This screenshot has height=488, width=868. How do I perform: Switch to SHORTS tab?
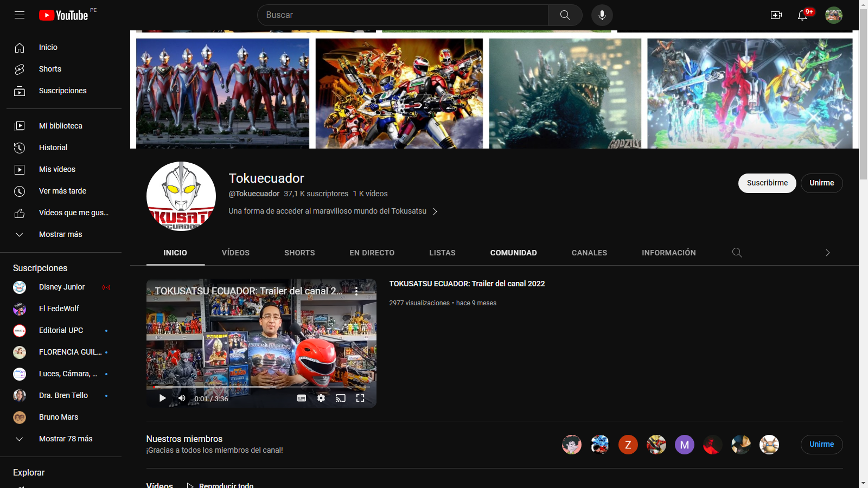coord(299,253)
